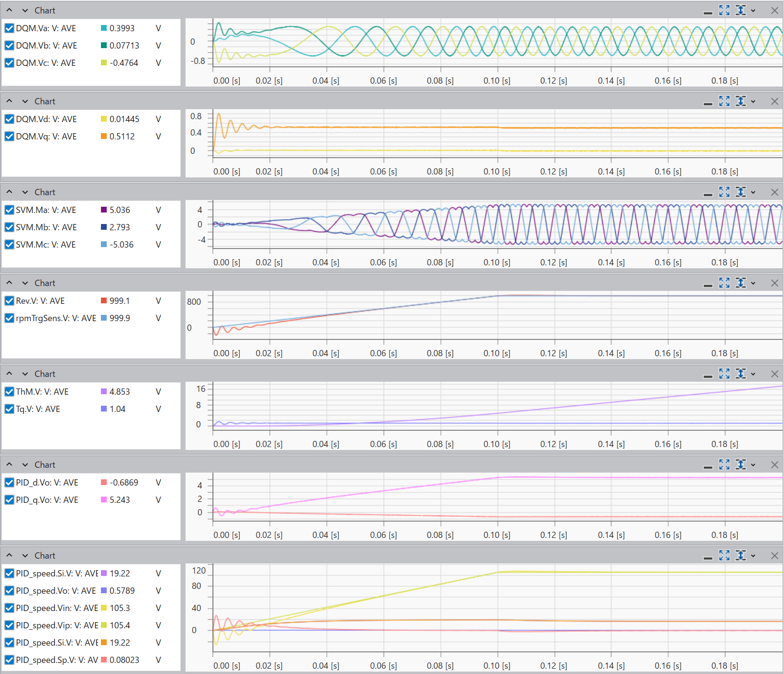
Task: Fit the ThM.V chart to view with the four-arrows icon
Action: (724, 374)
